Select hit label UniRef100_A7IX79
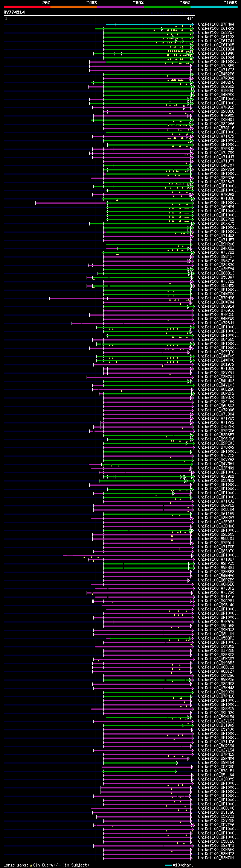The width and height of the screenshot is (241, 868). (216, 136)
